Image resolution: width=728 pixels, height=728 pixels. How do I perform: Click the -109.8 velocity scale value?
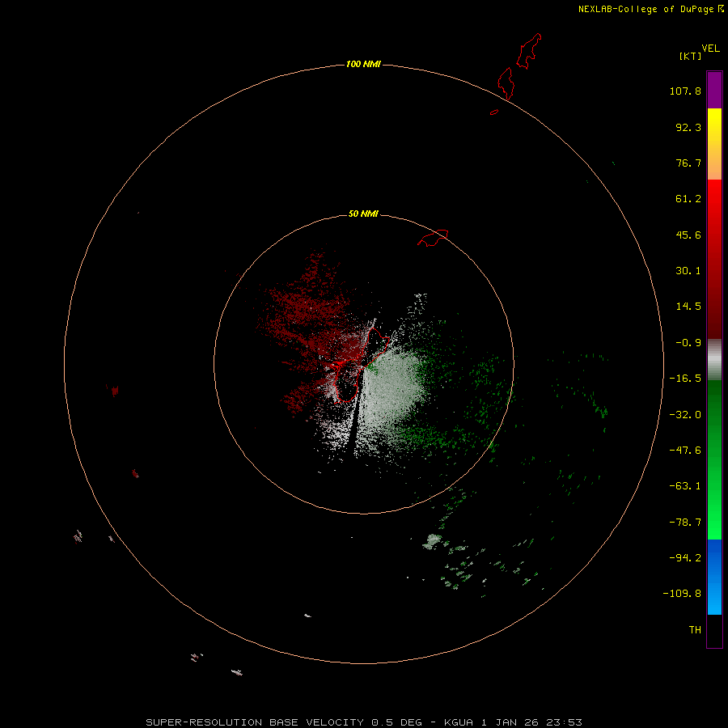[x=682, y=594]
